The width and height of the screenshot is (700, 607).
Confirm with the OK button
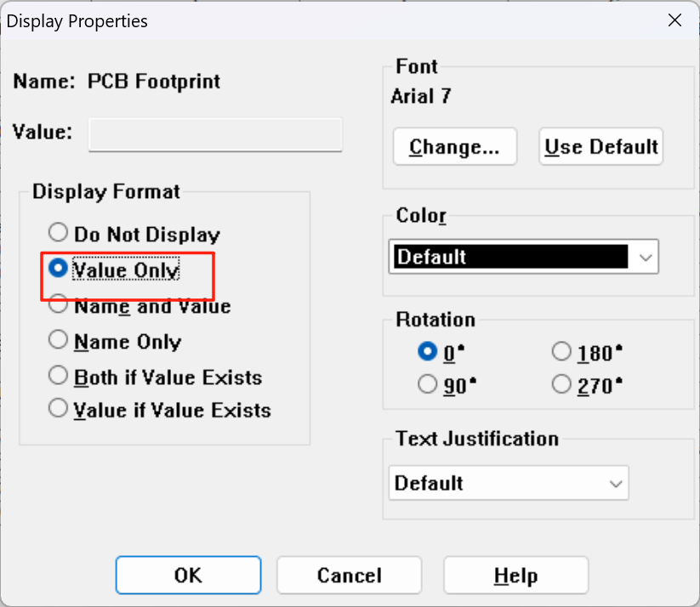(x=188, y=575)
